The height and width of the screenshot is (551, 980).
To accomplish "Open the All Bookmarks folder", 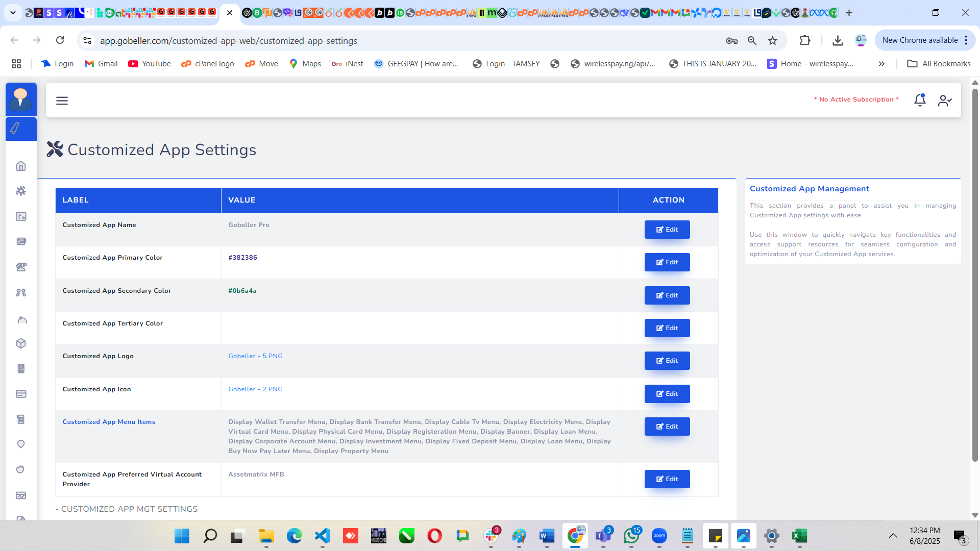I will [x=939, y=64].
